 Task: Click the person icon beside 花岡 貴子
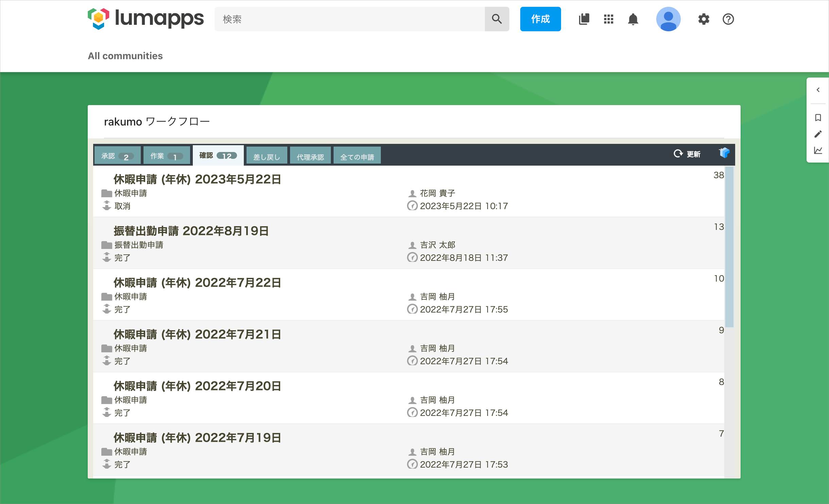click(412, 194)
